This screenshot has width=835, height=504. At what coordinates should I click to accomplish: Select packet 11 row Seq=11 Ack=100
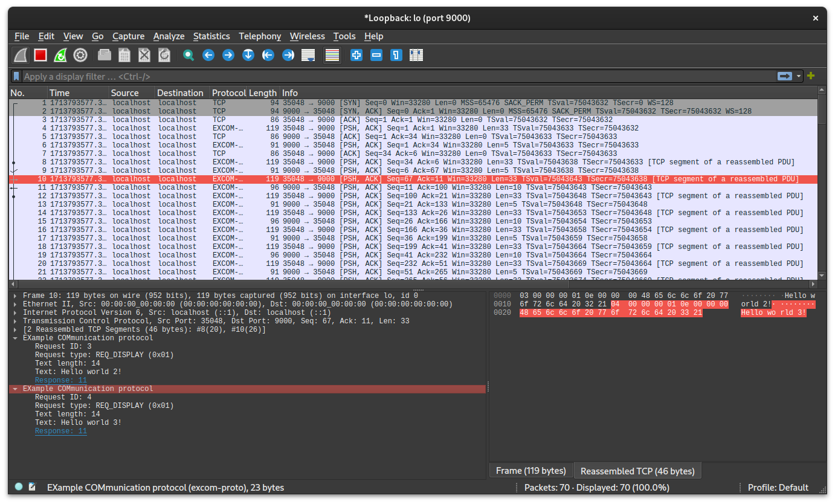[413, 187]
